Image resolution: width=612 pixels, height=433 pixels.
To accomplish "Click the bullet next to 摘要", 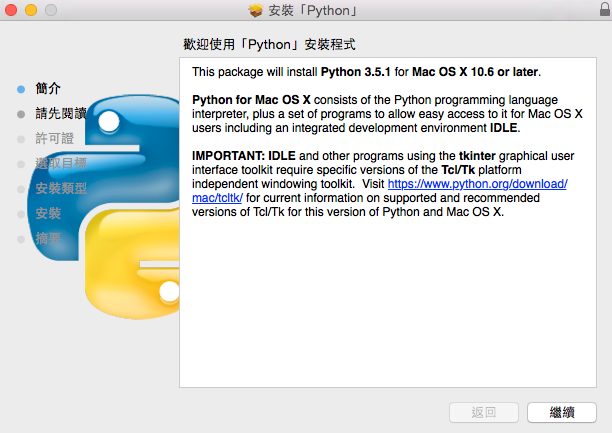I will click(21, 239).
